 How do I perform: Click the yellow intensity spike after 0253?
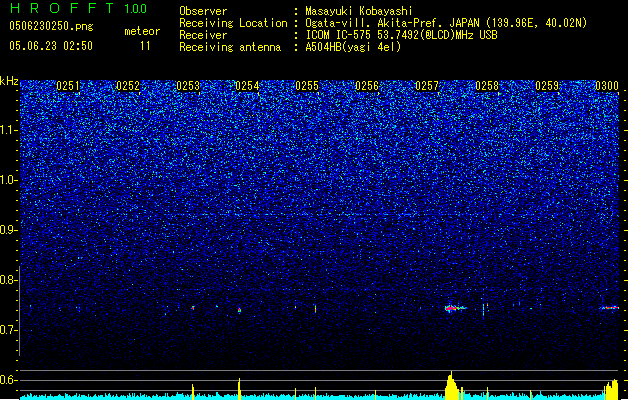tap(193, 392)
